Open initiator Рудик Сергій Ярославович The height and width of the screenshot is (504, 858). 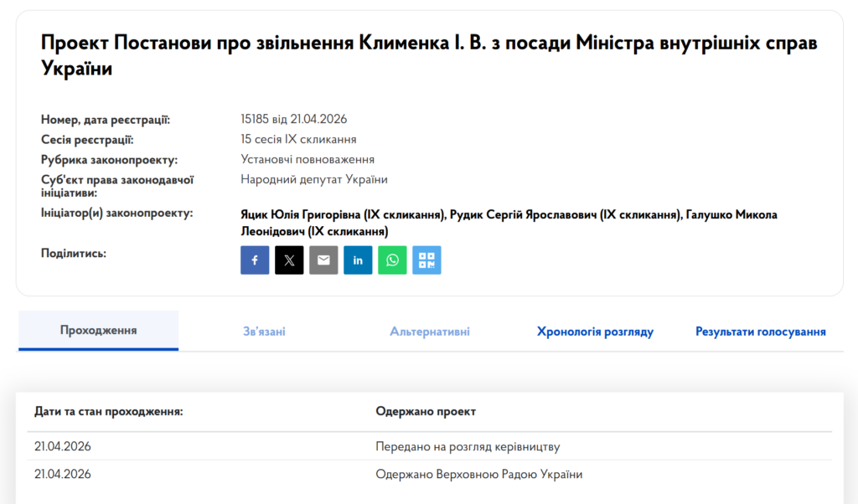point(564,215)
